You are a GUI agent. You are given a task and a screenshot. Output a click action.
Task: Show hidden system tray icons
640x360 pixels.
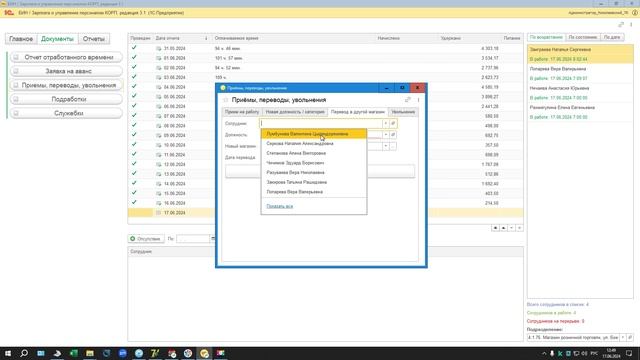[544, 353]
